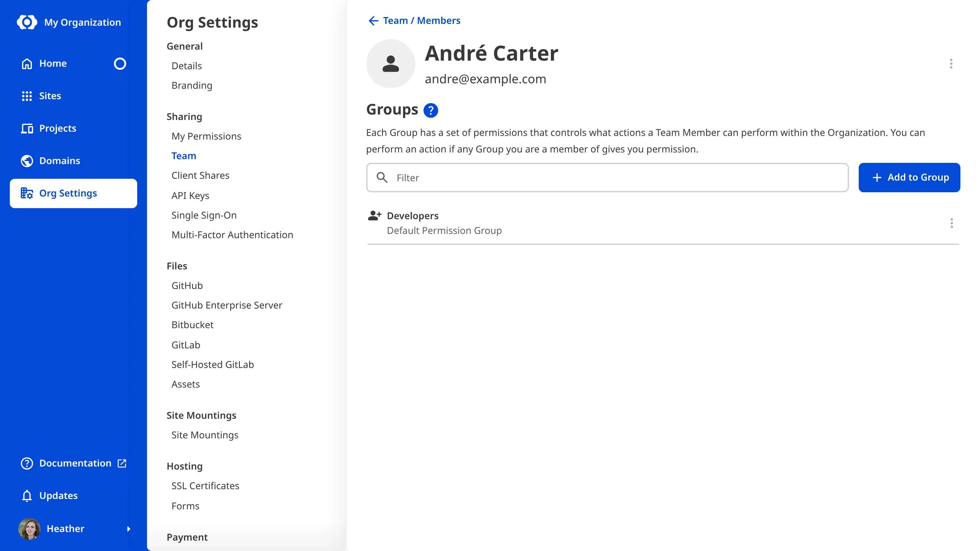
Task: Click the Sites grid icon
Action: 27,96
